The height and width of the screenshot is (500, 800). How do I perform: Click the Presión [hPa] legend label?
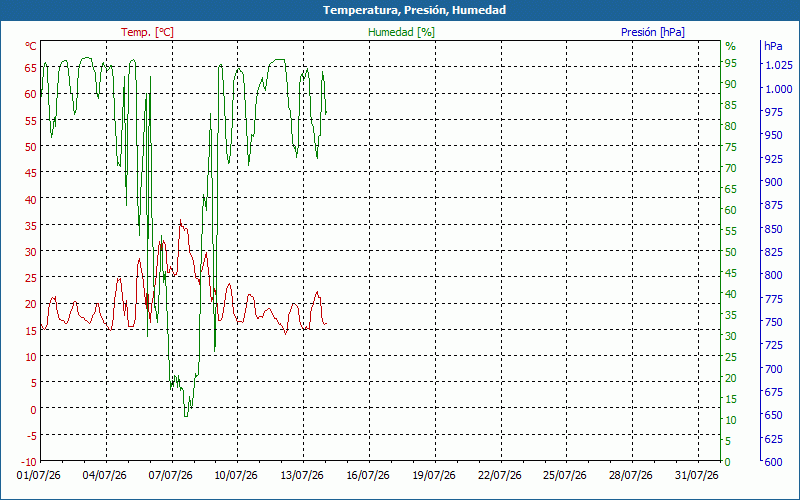click(x=653, y=32)
